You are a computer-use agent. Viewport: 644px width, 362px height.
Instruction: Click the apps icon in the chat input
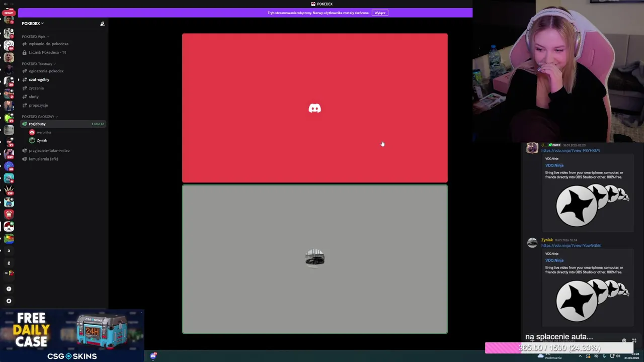634,340
